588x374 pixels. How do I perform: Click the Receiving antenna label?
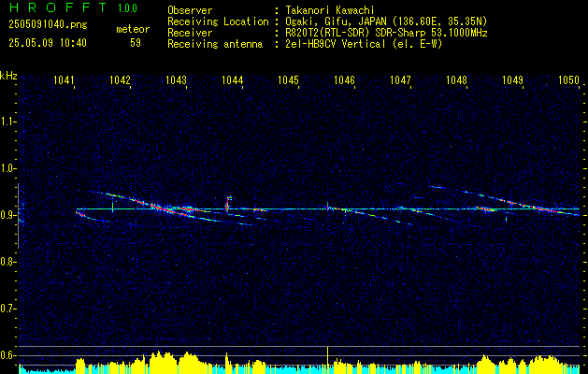(215, 44)
